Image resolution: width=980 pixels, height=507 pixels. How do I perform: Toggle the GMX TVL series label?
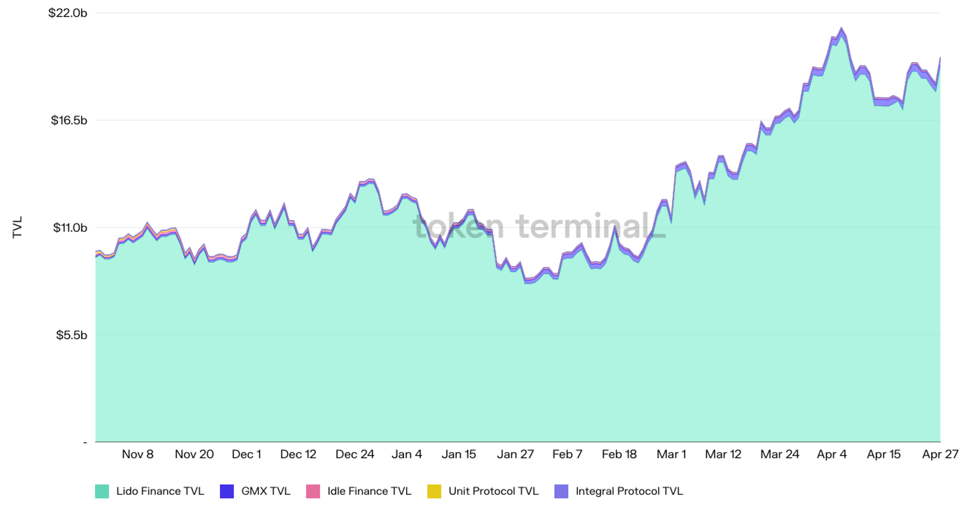pos(265,491)
